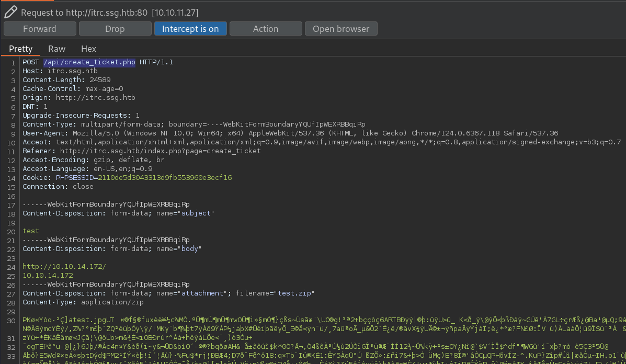Click the subject value 'test' on line 20
The width and height of the screenshot is (626, 364).
click(x=31, y=231)
